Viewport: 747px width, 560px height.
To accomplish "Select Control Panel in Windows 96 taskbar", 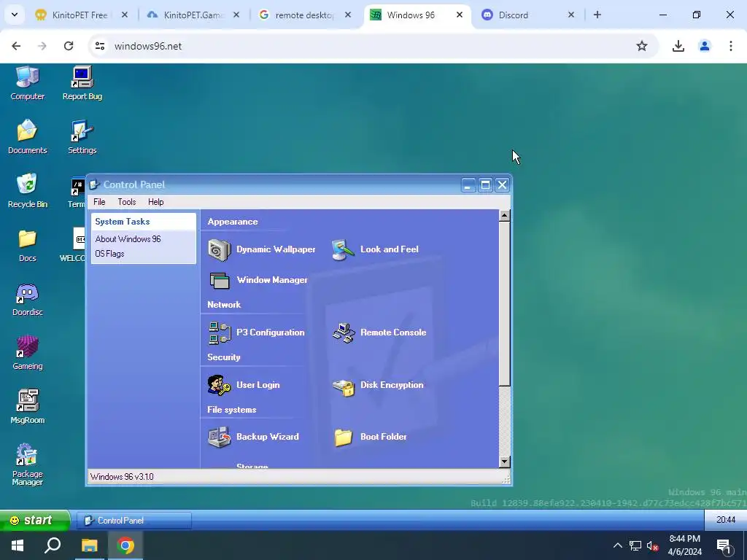I will coord(134,521).
